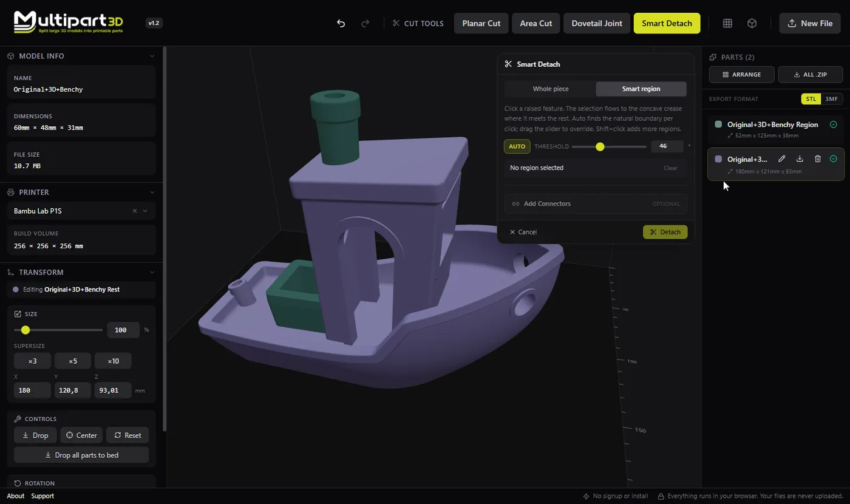Select 3MF export format
850x504 pixels.
(832, 99)
